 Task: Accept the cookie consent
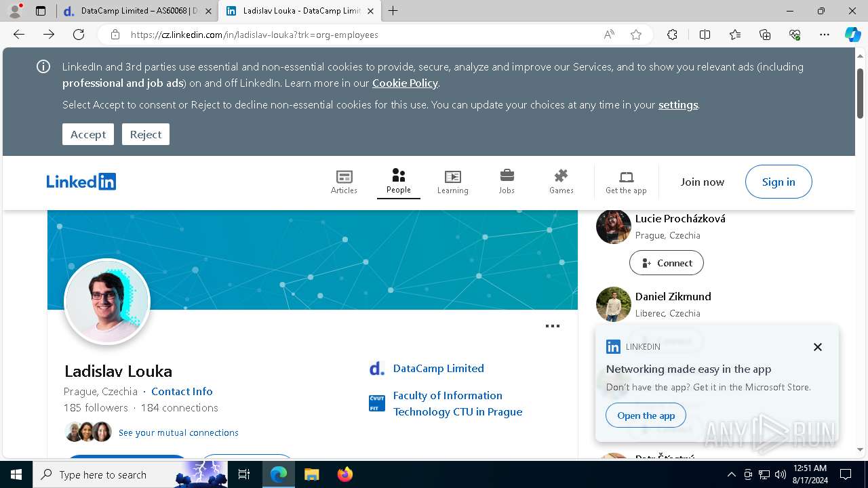click(88, 134)
